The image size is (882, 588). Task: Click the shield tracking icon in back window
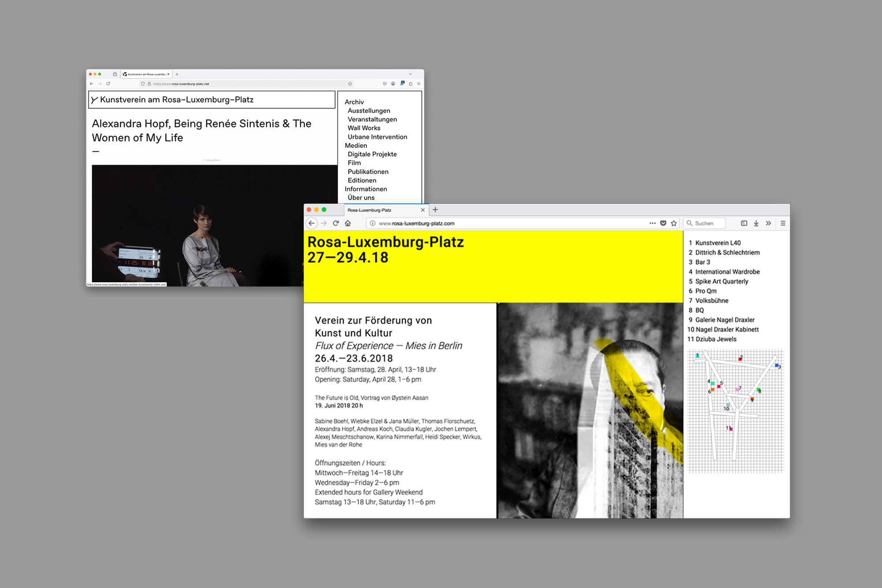coord(143,84)
